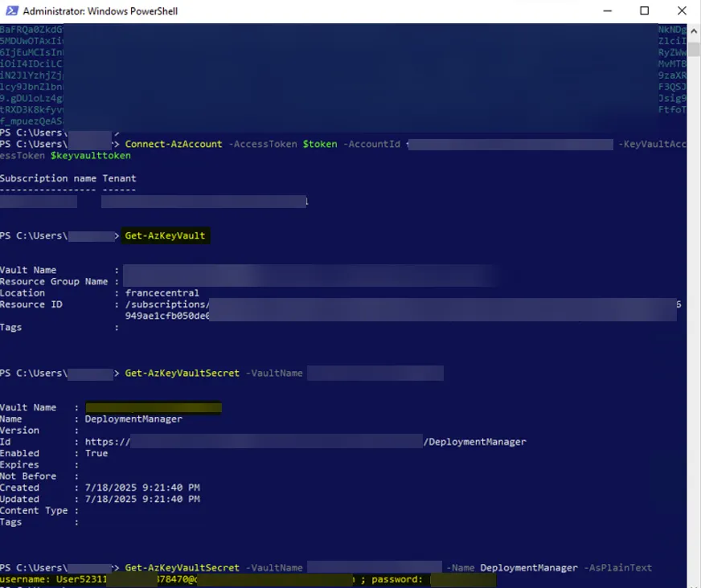
Task: Click the $keyvaulttoken variable
Action: click(90, 156)
